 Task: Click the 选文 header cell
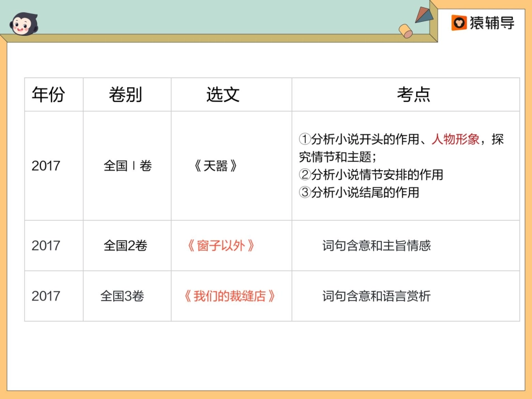(x=223, y=95)
